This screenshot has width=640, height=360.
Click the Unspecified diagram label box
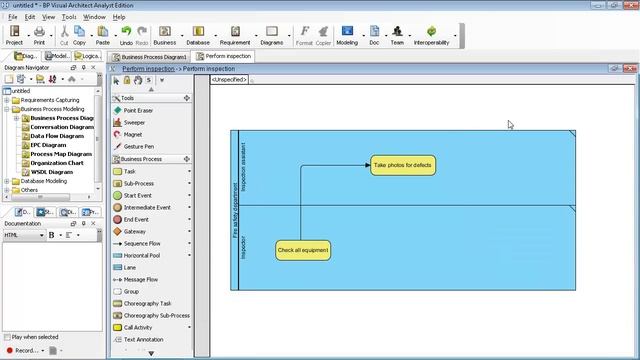(229, 80)
